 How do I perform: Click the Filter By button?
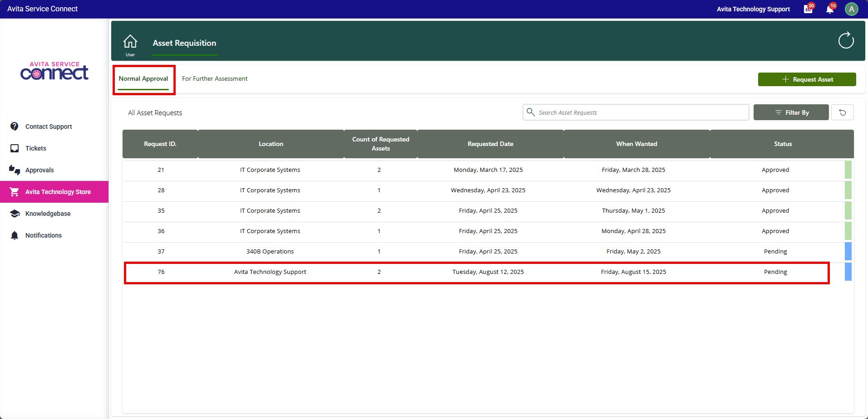(x=791, y=112)
